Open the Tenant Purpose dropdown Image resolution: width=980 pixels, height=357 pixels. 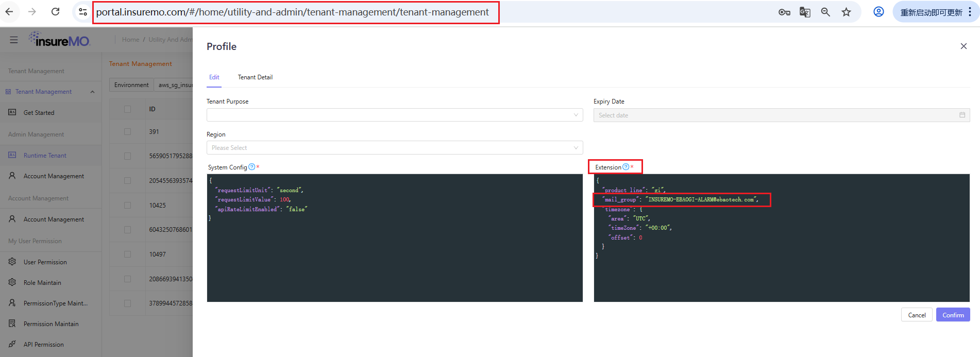[395, 115]
